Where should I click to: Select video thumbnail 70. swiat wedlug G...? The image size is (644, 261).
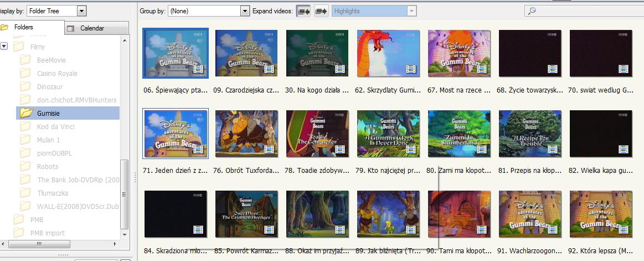tap(601, 53)
